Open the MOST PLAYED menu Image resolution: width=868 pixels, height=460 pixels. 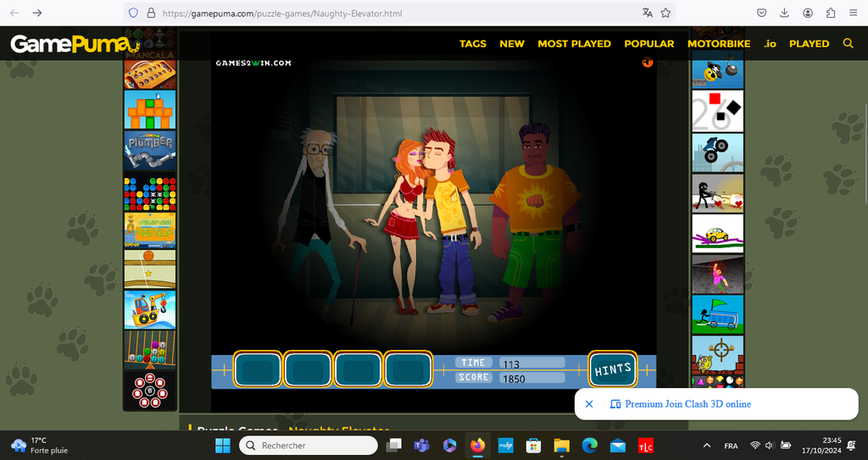574,43
